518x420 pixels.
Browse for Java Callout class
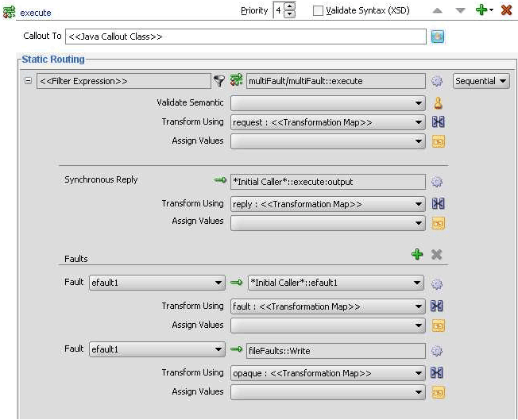coord(438,37)
